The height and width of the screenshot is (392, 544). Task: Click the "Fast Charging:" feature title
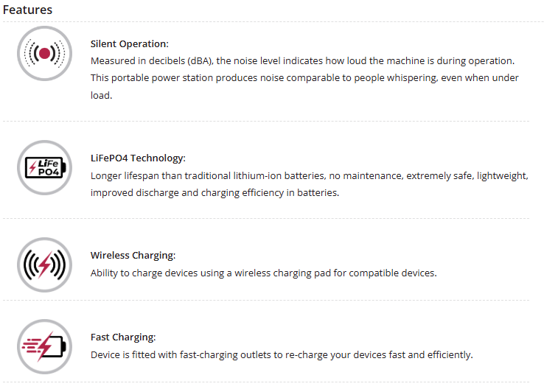[x=123, y=337]
